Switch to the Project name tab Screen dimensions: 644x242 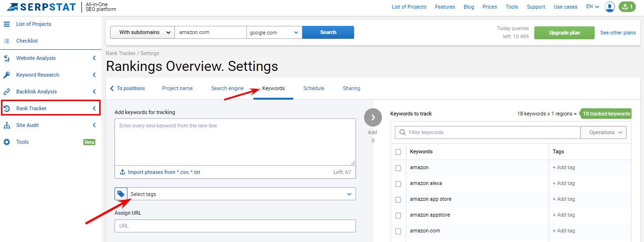[177, 88]
